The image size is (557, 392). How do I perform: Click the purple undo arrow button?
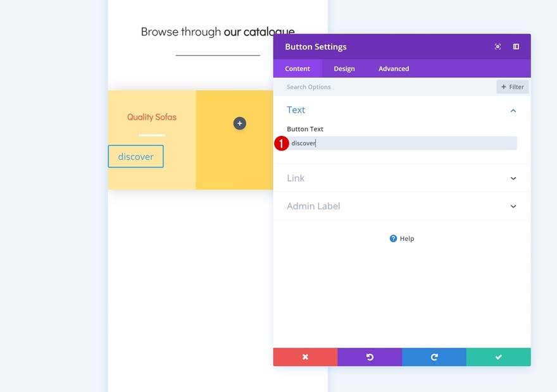[370, 357]
